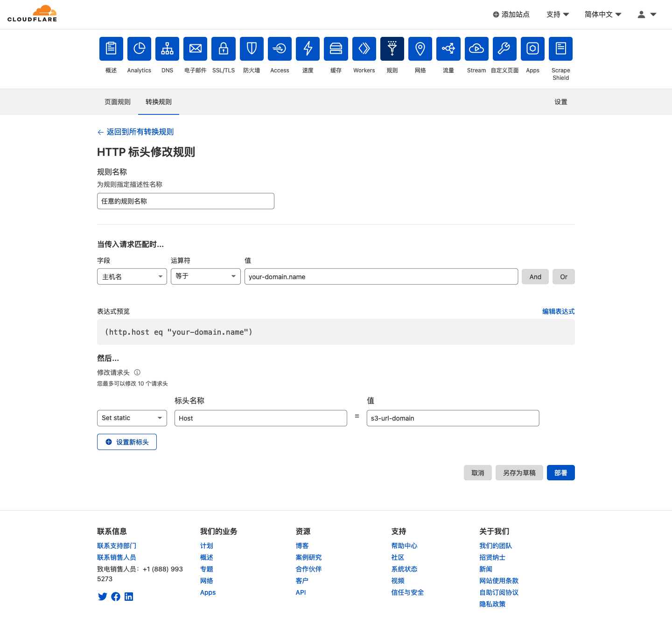Open the Workers icon

[364, 49]
